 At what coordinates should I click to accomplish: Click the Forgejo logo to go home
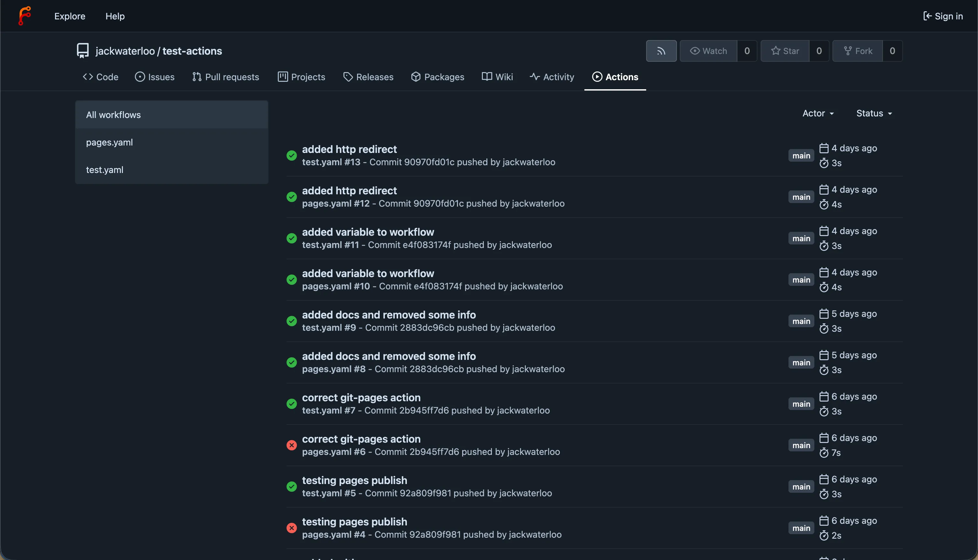(x=24, y=16)
